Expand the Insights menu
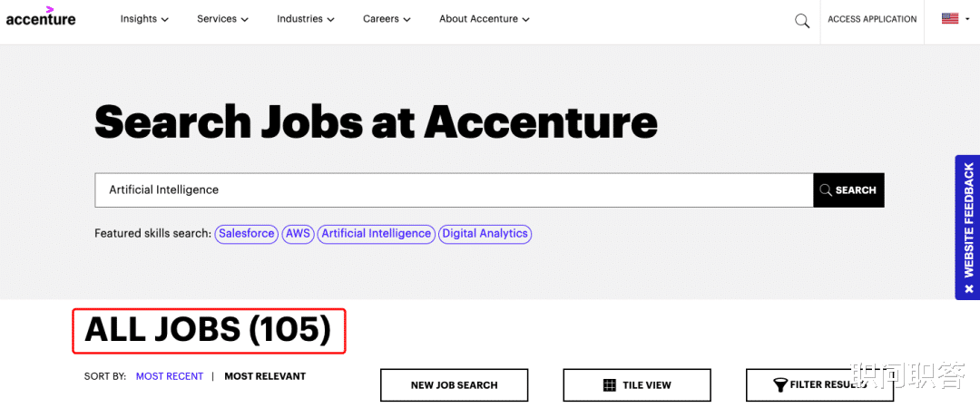This screenshot has width=980, height=408. coord(144,19)
